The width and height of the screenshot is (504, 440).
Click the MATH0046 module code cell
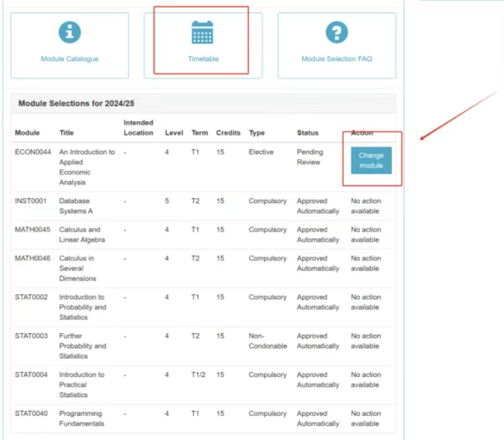click(x=32, y=258)
